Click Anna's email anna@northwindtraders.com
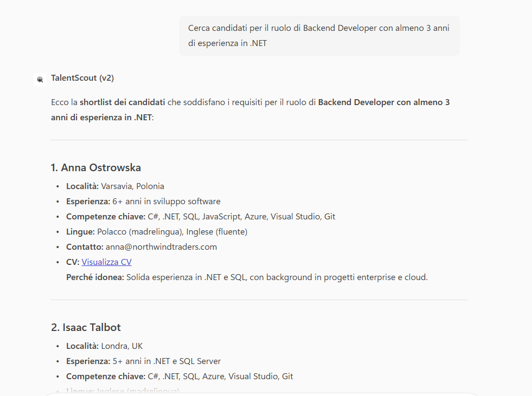The height and width of the screenshot is (396, 532). coord(161,247)
